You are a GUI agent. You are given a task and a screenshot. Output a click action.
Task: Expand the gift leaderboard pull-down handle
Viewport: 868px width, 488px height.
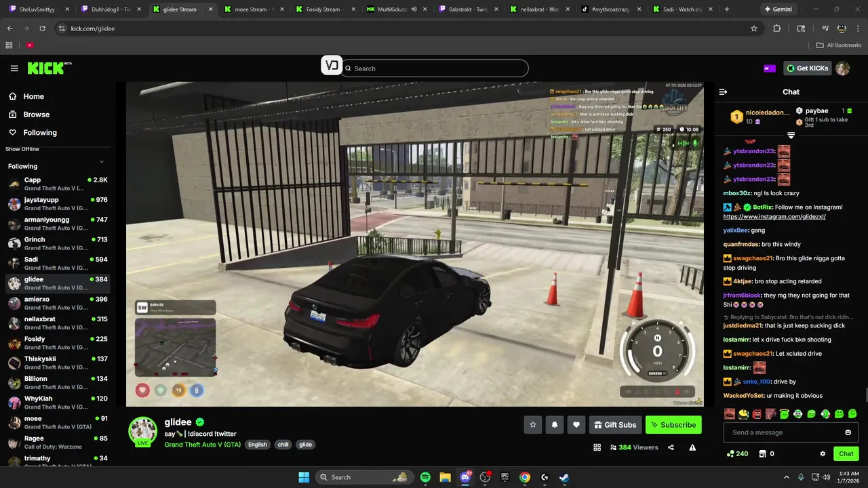click(x=791, y=136)
